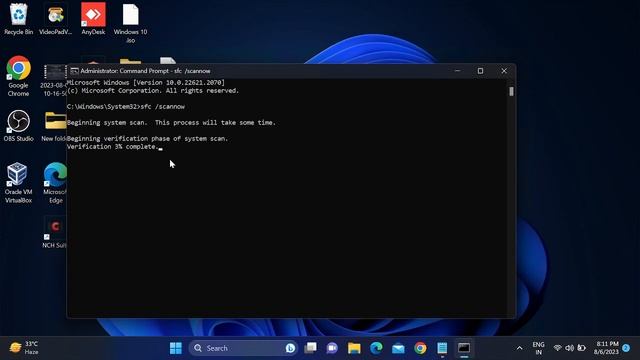Click 'Beginning system scan' output line
Image resolution: width=640 pixels, height=360 pixels.
[x=171, y=123]
